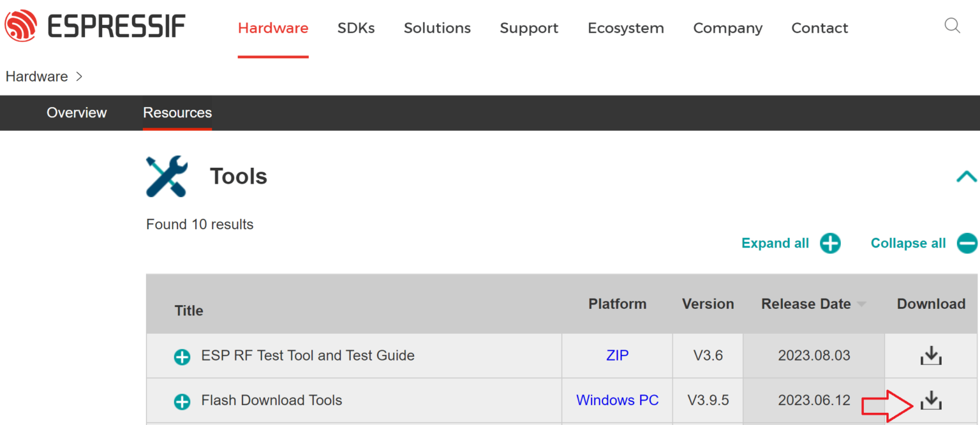Collapse the Tools section with chevron
The height and width of the screenshot is (425, 980).
point(966,177)
